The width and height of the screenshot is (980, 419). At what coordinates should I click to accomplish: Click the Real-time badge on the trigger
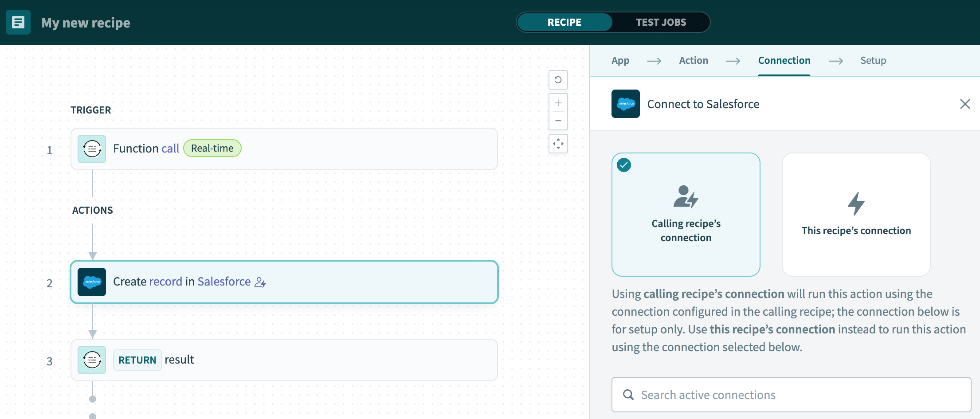click(212, 148)
